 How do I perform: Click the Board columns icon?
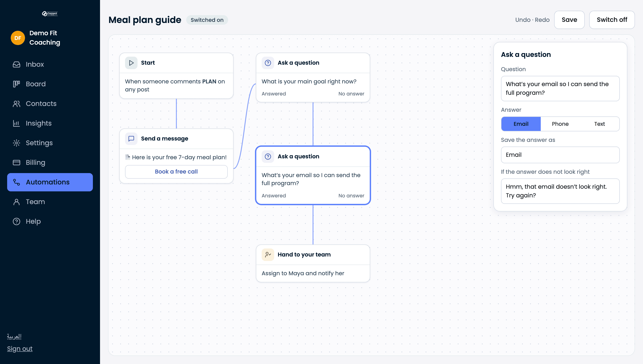pos(17,84)
